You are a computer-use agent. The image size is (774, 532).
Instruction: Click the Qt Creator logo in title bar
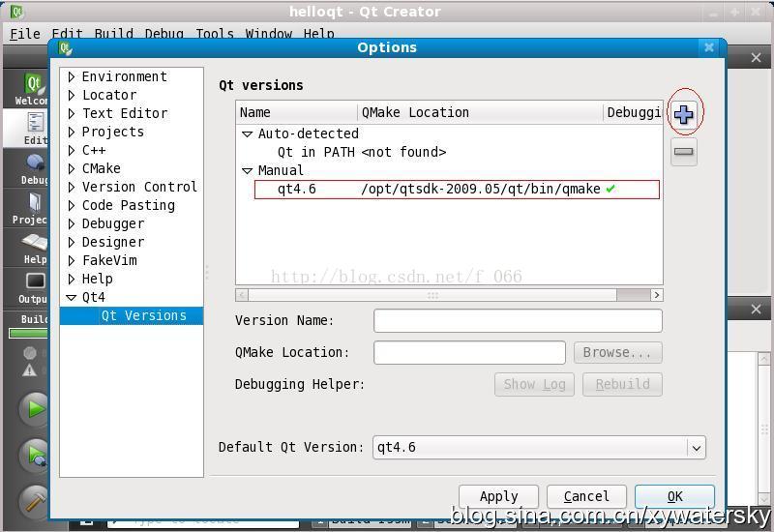point(16,12)
